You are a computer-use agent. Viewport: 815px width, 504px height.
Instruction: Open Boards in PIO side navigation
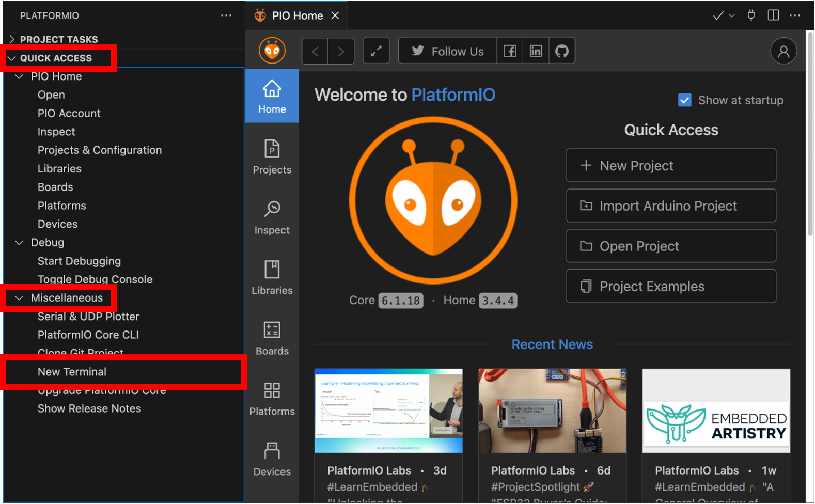pyautogui.click(x=272, y=338)
